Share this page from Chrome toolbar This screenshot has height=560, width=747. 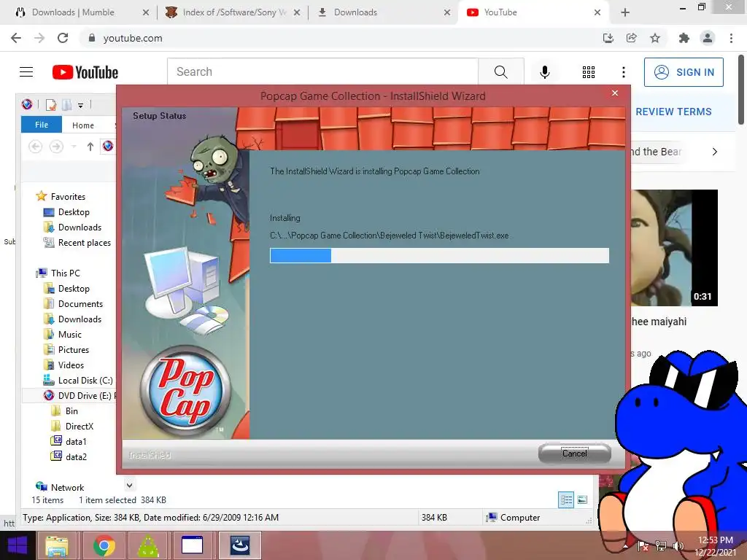coord(631,38)
